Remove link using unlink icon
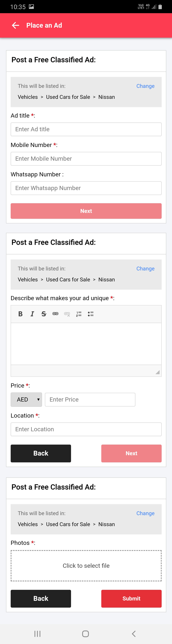This screenshot has height=644, width=172. (67, 314)
